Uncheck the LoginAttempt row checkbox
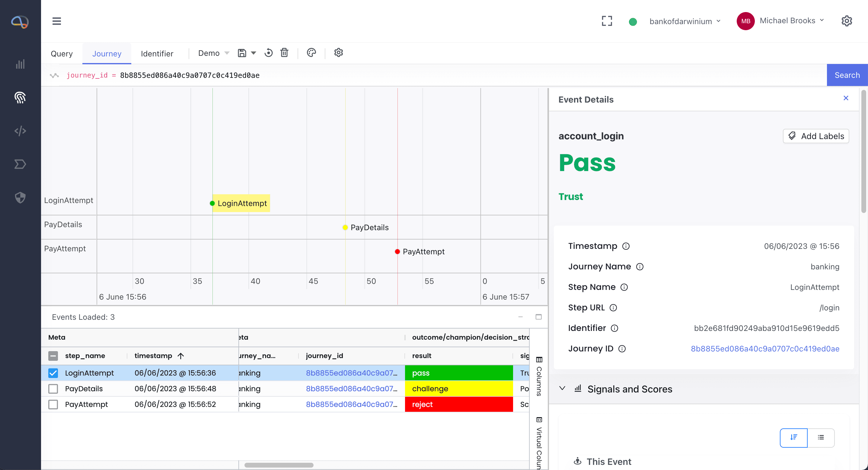Screen dimensions: 868x470 [53, 373]
